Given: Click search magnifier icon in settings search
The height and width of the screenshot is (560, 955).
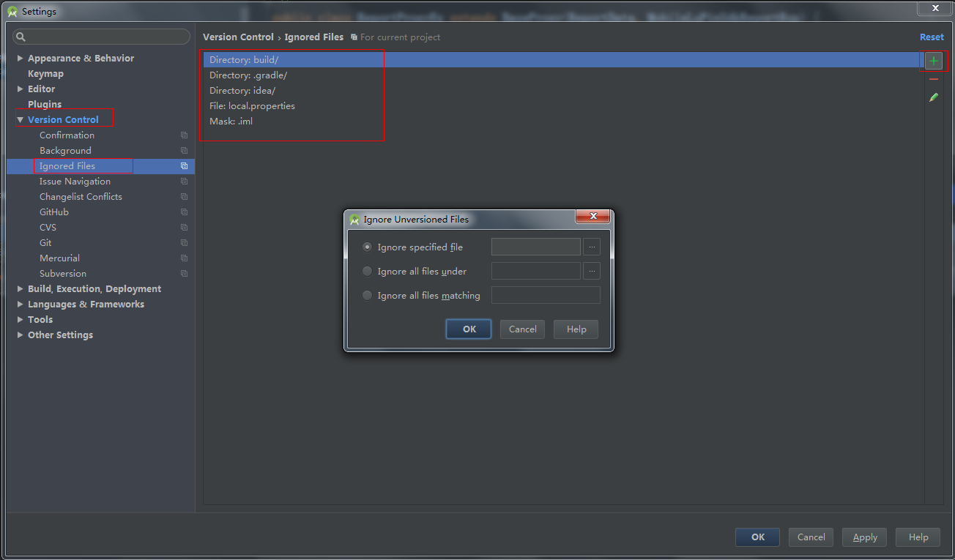Looking at the screenshot, I should click(21, 37).
